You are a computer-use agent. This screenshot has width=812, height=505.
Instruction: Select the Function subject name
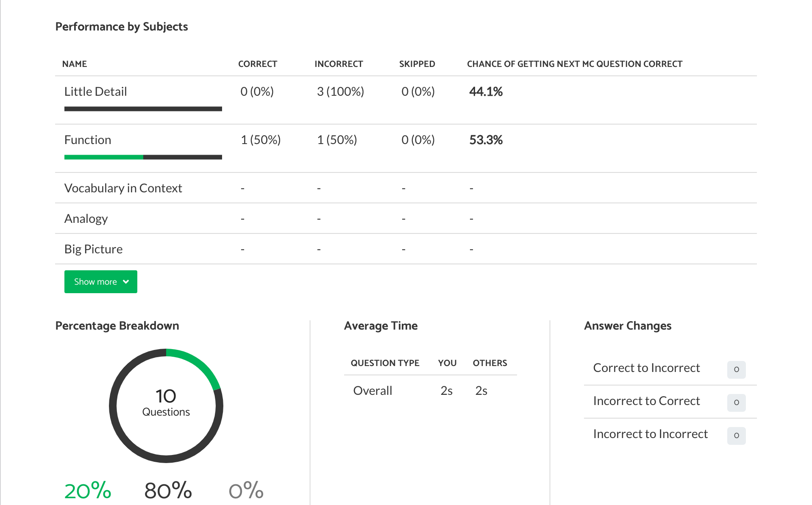(x=88, y=139)
